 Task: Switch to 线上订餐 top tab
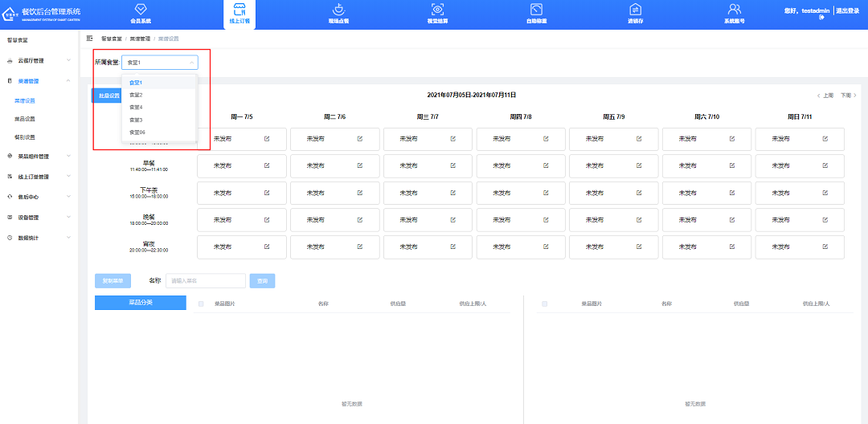pyautogui.click(x=240, y=14)
